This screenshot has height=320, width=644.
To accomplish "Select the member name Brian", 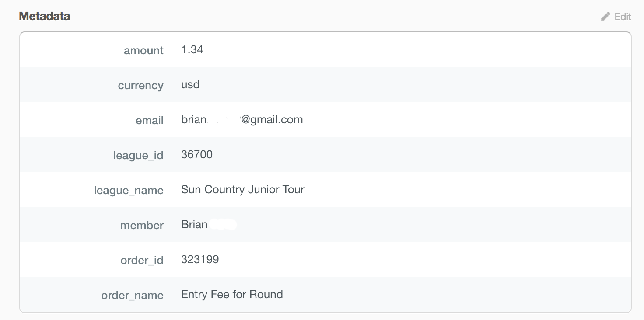I will [194, 225].
